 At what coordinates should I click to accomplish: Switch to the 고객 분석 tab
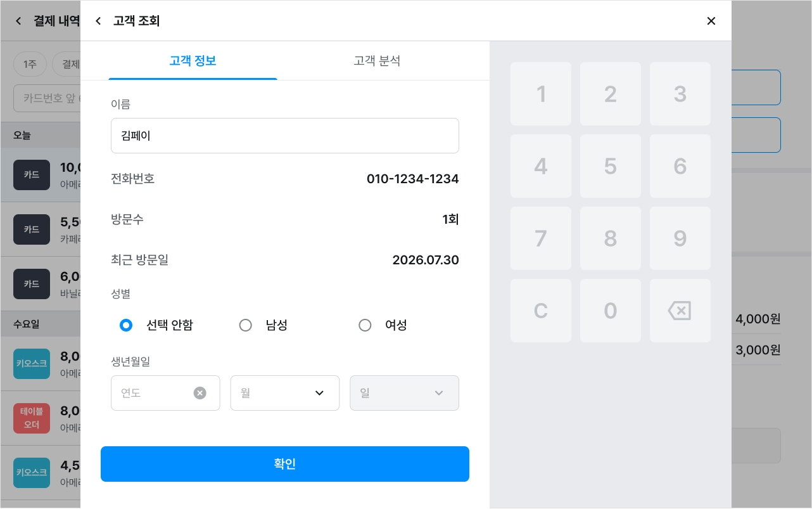[x=377, y=61]
